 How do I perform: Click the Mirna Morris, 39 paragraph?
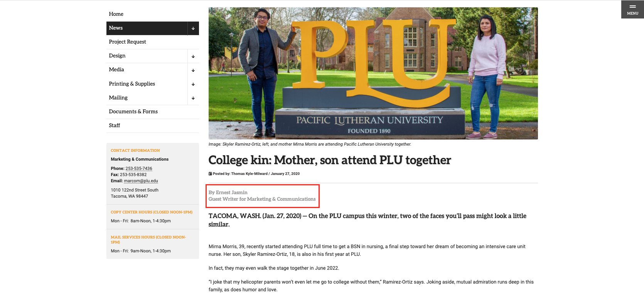pos(367,250)
